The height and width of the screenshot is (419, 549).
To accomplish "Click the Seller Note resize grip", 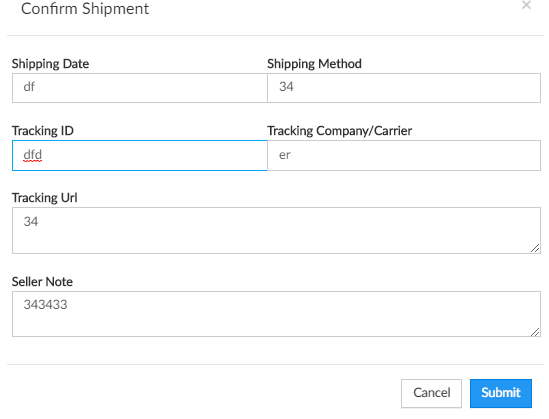I will 535,331.
